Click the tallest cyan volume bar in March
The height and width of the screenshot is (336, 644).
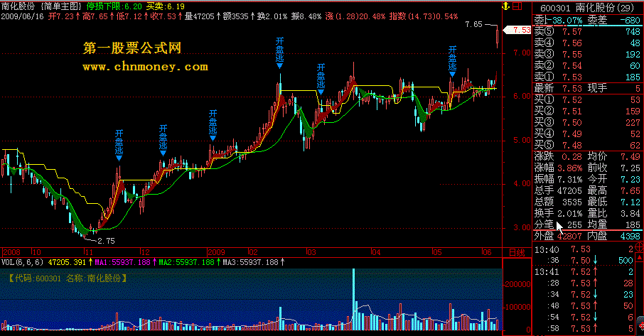click(x=353, y=300)
